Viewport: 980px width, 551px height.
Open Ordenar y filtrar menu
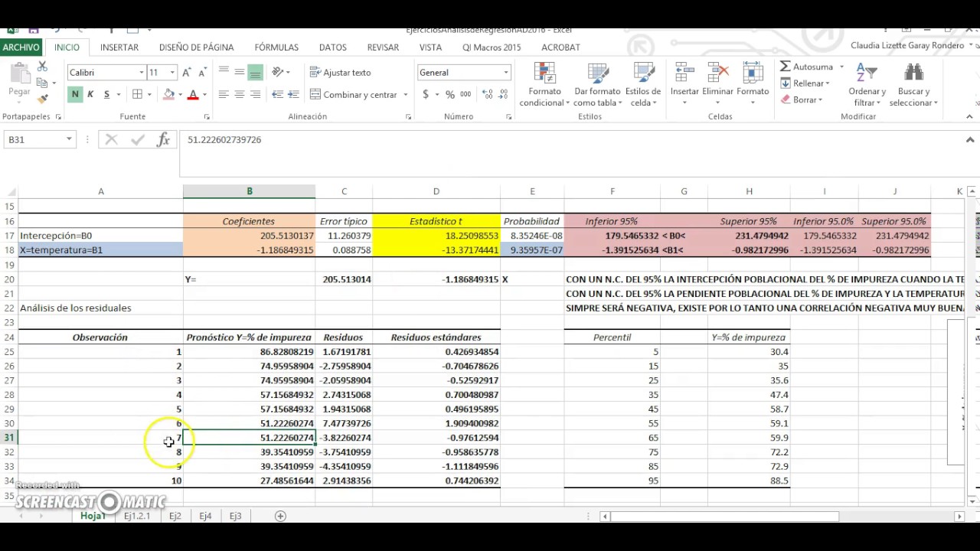pyautogui.click(x=867, y=85)
